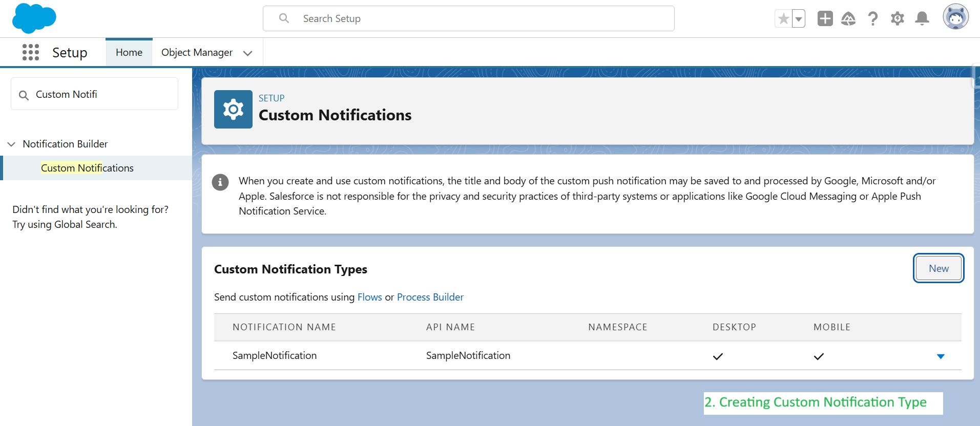This screenshot has height=426, width=980.
Task: Click the SETUP breadcrumb label
Action: click(x=272, y=98)
